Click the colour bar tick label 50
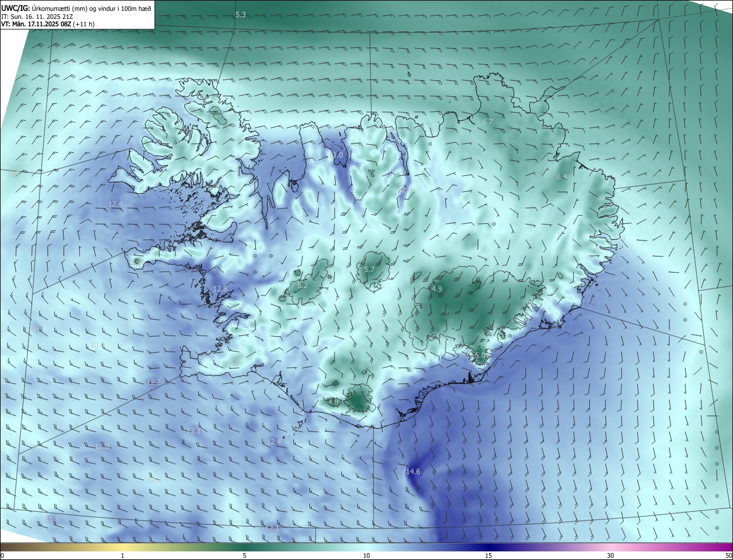Viewport: 733px width, 560px height. (x=728, y=555)
